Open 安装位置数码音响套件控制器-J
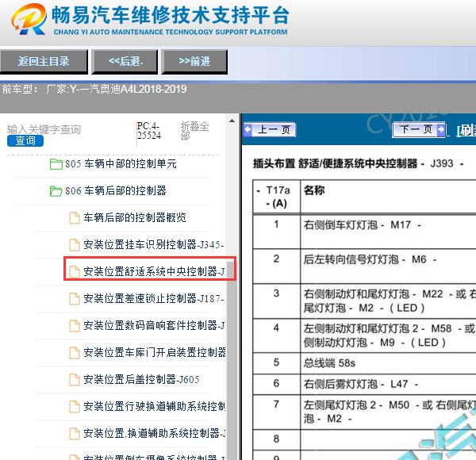Viewport: 476px width, 460px height. (x=154, y=325)
